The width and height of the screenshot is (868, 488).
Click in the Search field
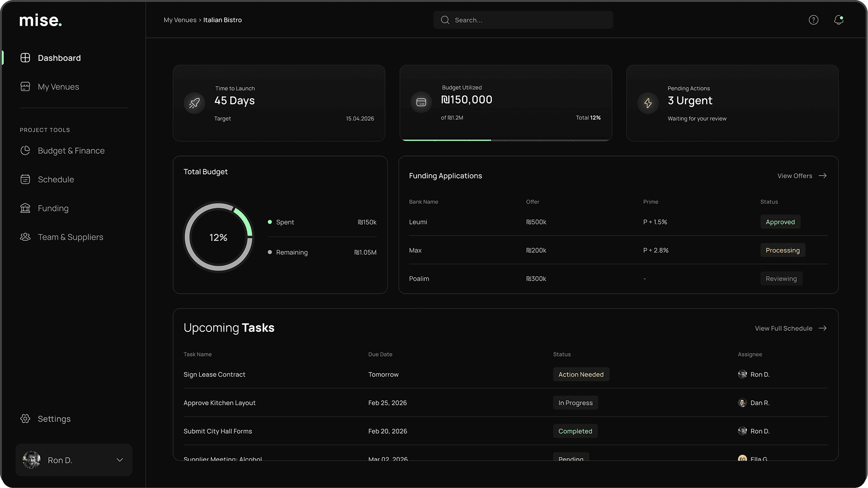pos(523,20)
